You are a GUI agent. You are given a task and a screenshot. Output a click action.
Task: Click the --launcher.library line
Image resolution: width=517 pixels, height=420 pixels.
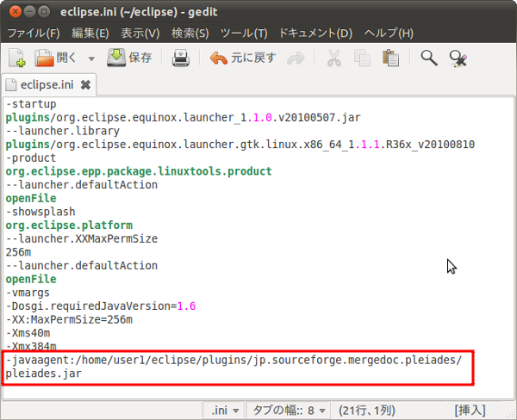63,131
